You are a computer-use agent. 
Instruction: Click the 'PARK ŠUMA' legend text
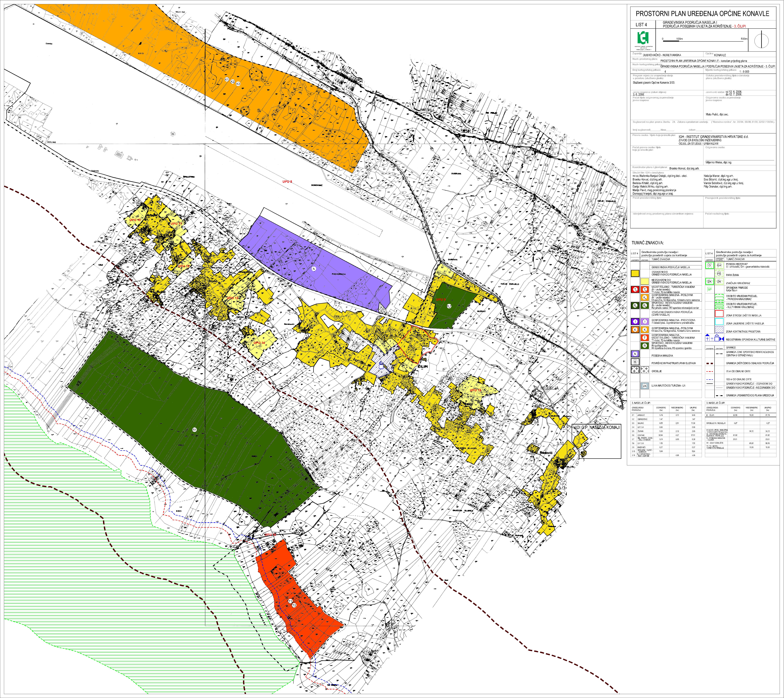pyautogui.click(x=733, y=275)
